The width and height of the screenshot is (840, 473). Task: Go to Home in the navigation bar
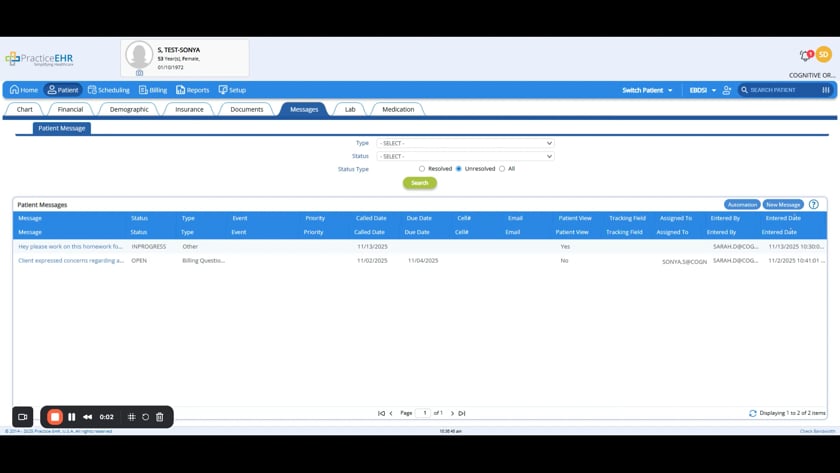[x=24, y=90]
